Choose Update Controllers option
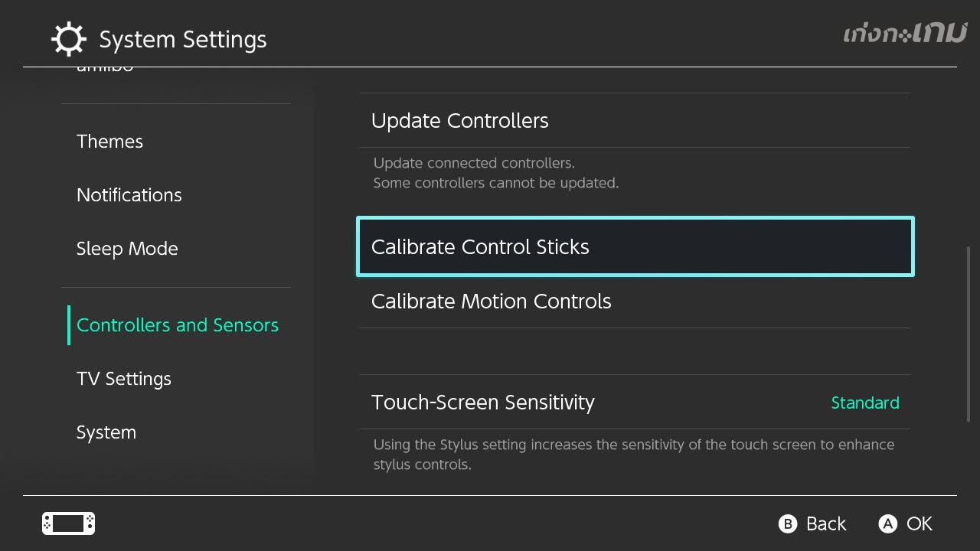Screen dimensions: 980x551 [x=459, y=121]
